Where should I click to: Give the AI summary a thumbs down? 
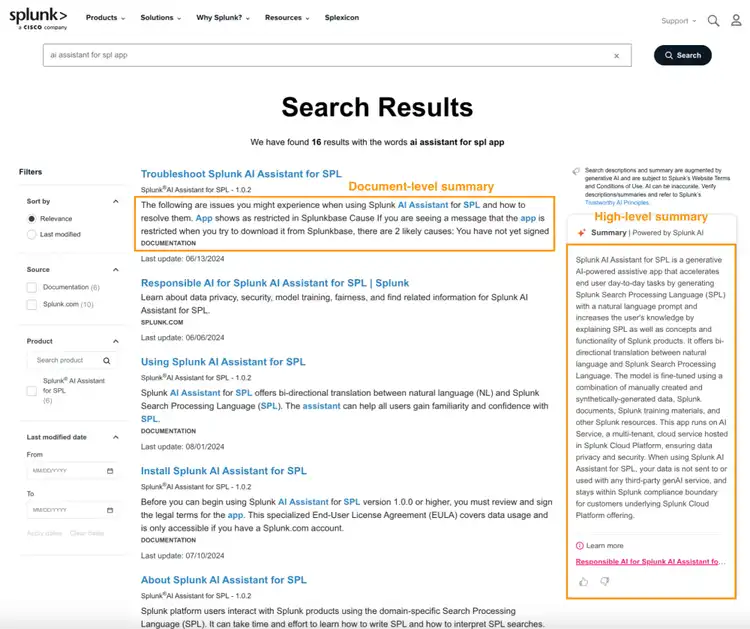pos(604,581)
